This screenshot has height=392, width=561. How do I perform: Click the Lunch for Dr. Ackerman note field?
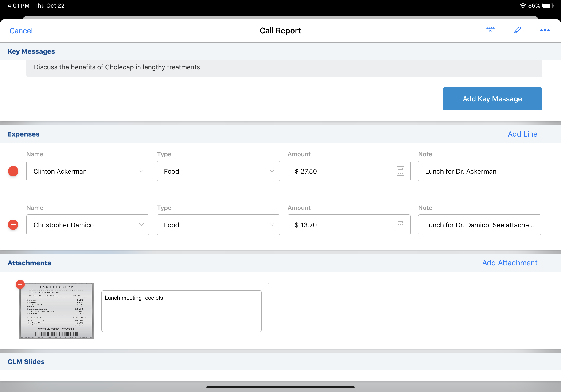pos(479,171)
